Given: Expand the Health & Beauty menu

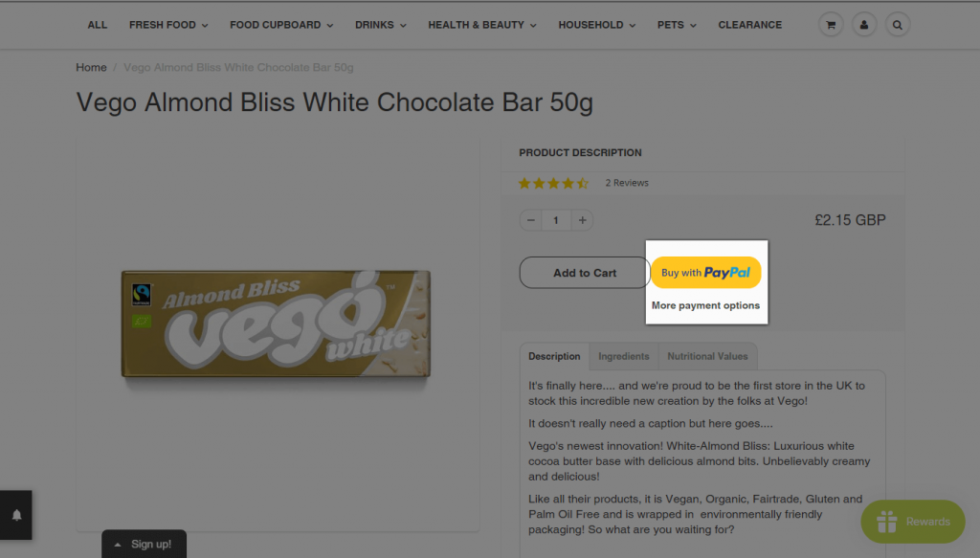Looking at the screenshot, I should [482, 25].
